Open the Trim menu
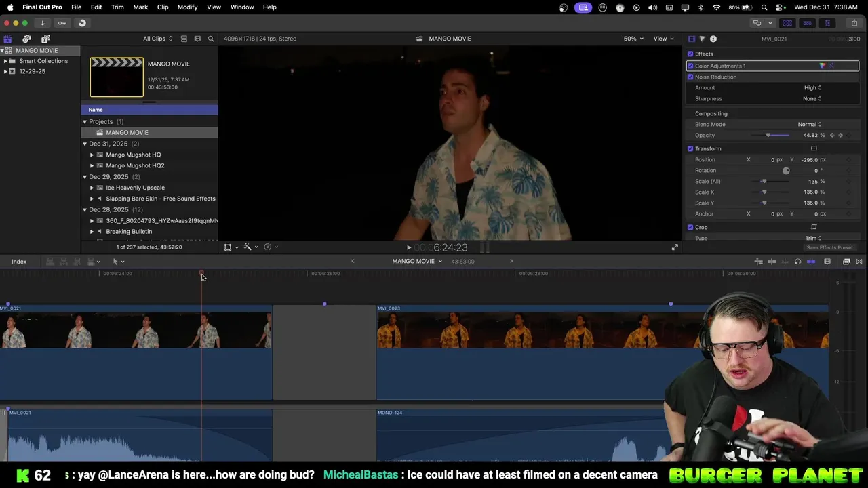This screenshot has width=868, height=488. 117,7
